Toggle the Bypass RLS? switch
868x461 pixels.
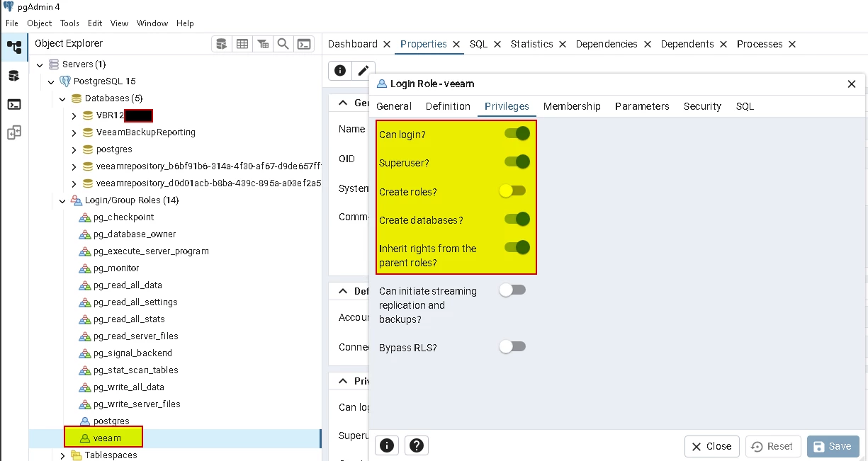pyautogui.click(x=512, y=346)
